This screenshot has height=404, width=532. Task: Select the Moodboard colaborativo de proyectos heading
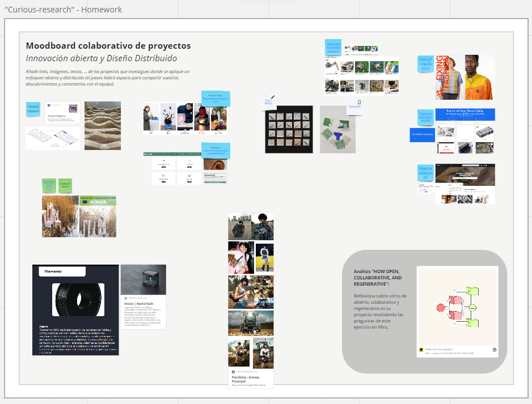tap(108, 45)
